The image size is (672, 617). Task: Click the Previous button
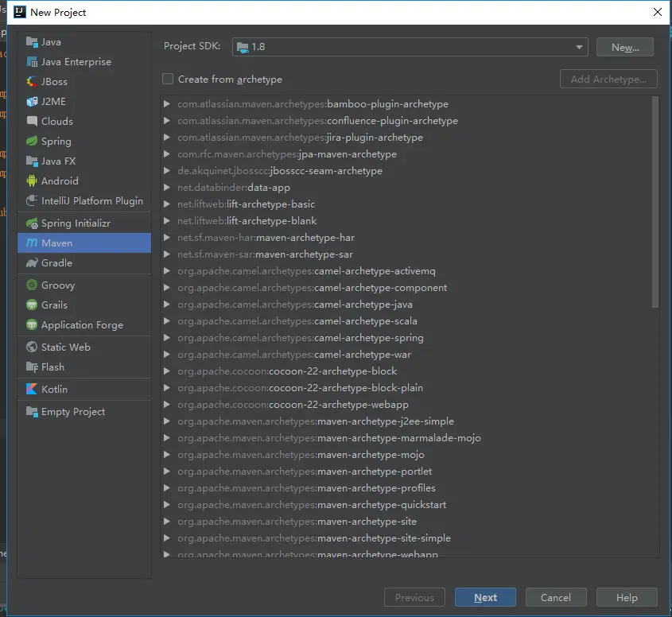(414, 597)
